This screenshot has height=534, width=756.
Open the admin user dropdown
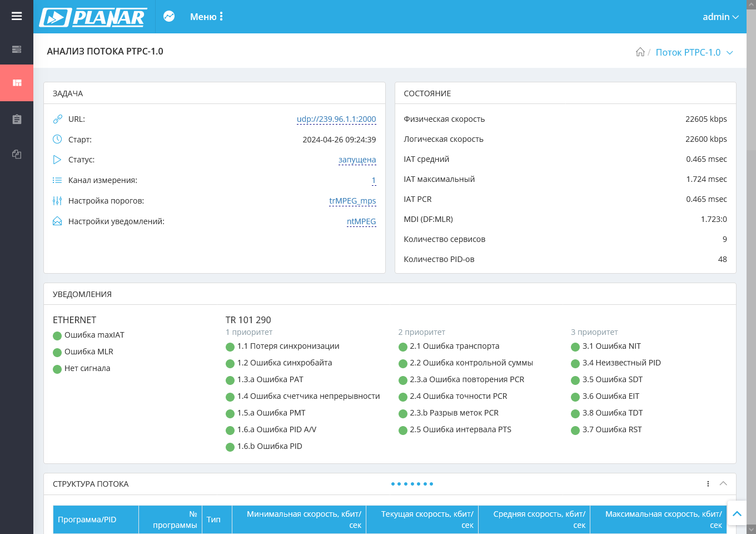(x=720, y=17)
